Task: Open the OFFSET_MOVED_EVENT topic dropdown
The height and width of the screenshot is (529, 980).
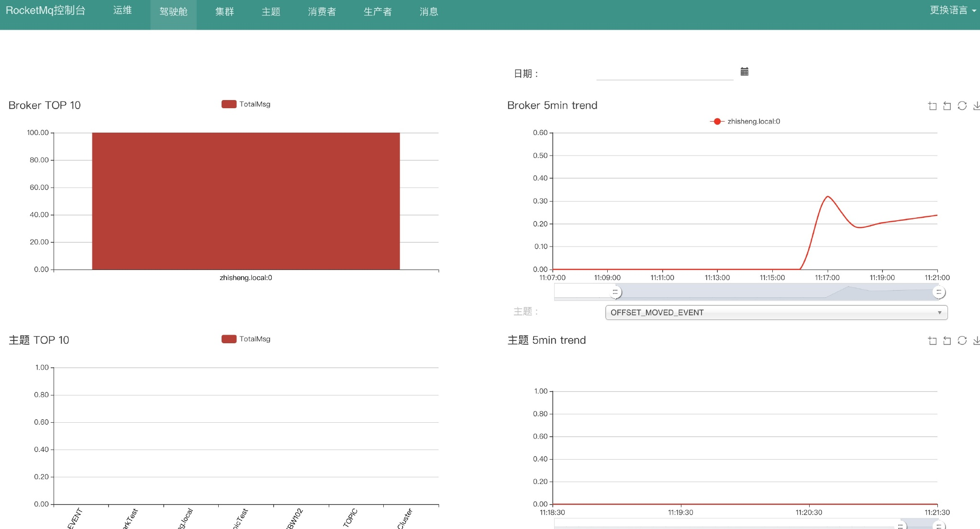Action: tap(776, 313)
